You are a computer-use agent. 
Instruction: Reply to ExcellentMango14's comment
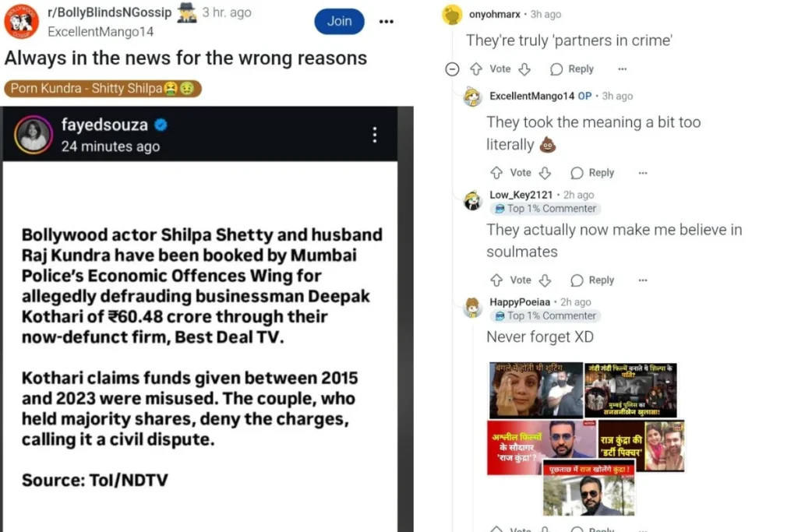pyautogui.click(x=592, y=173)
